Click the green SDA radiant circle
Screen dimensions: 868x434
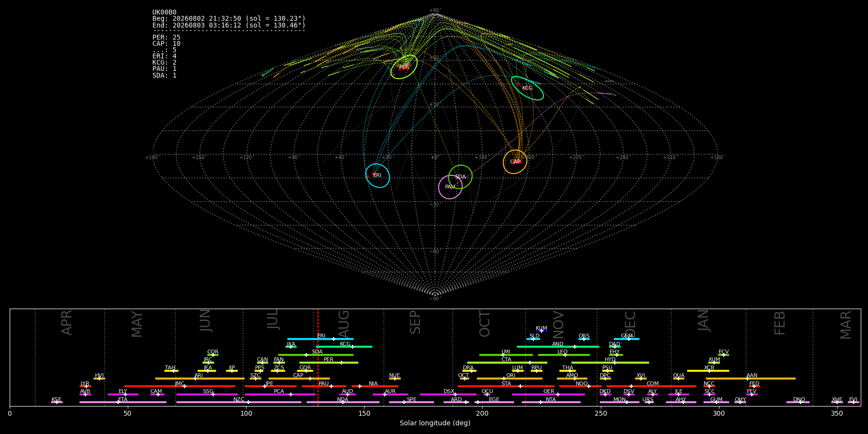pos(461,176)
